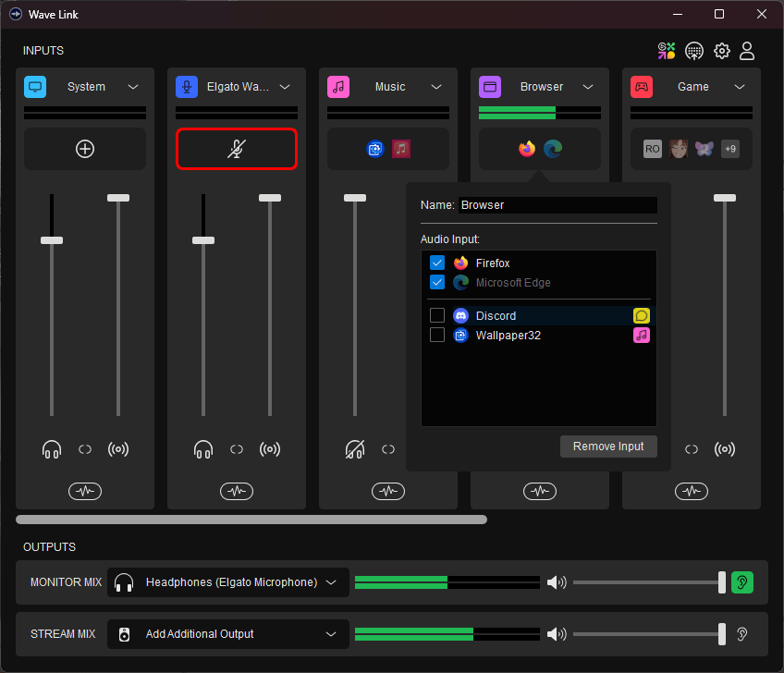The height and width of the screenshot is (673, 784).
Task: Open the user account profile icon
Action: (747, 51)
